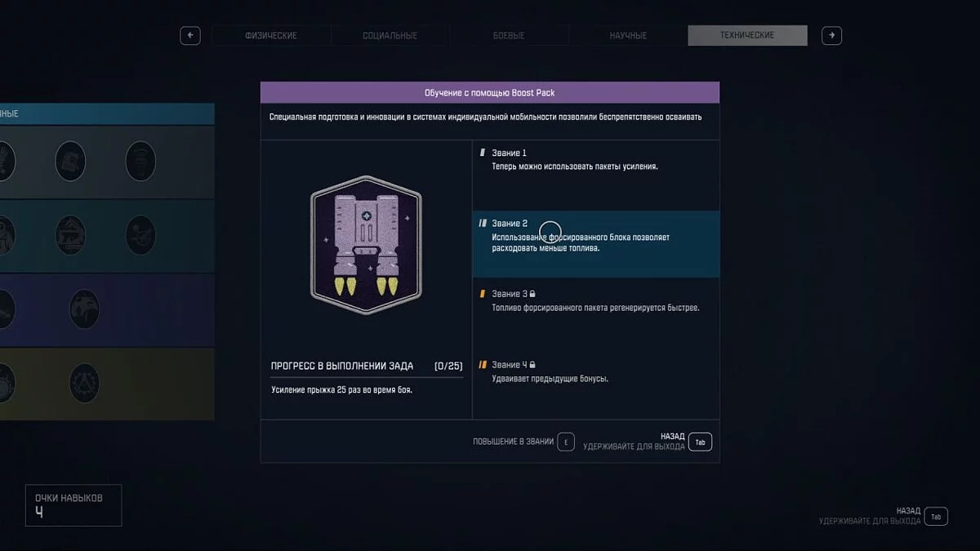Click Tab key icon at screen bottom-right corner
Image resolution: width=980 pixels, height=551 pixels.
click(x=936, y=516)
